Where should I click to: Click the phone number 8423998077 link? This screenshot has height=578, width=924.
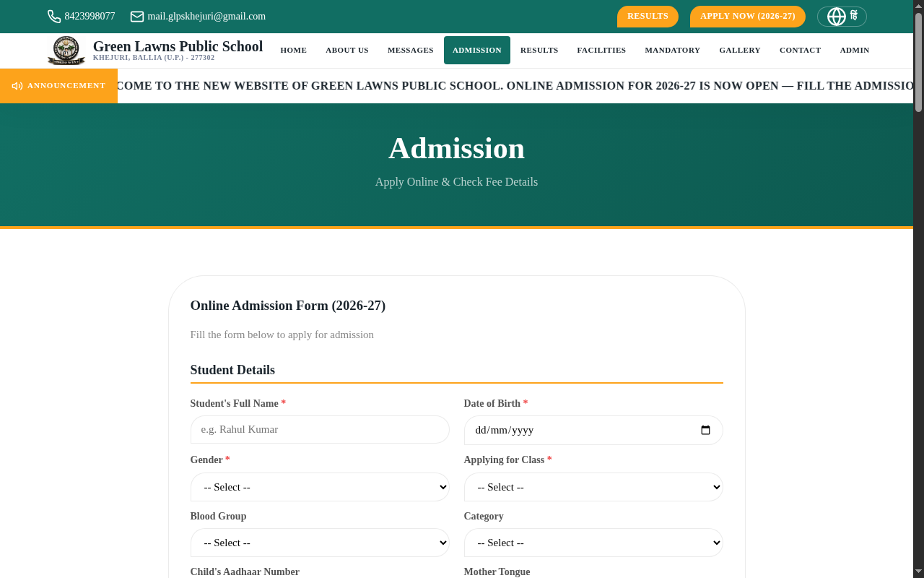pyautogui.click(x=90, y=17)
